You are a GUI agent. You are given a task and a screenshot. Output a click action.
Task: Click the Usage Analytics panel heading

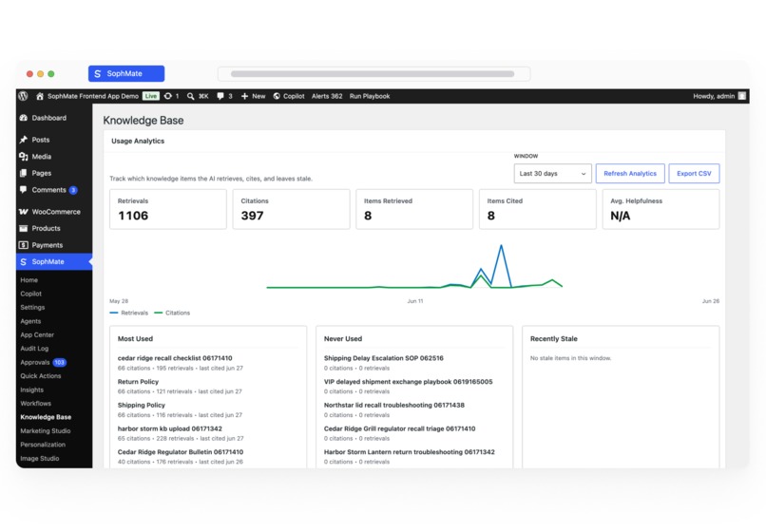point(138,141)
